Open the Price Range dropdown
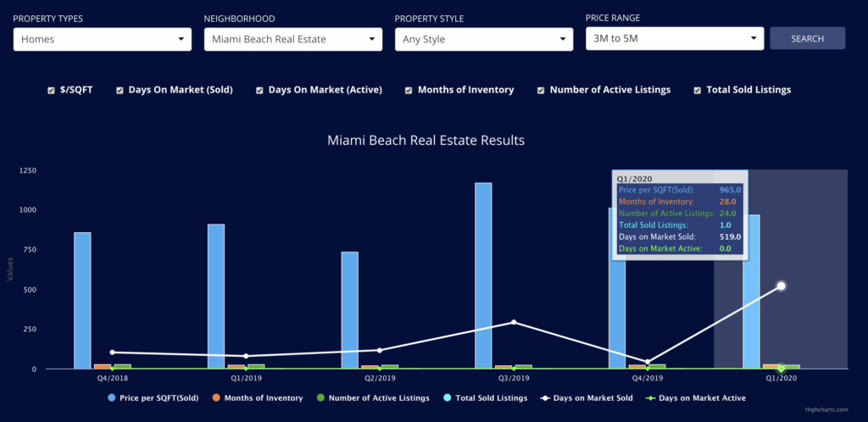The height and width of the screenshot is (422, 868). point(675,38)
